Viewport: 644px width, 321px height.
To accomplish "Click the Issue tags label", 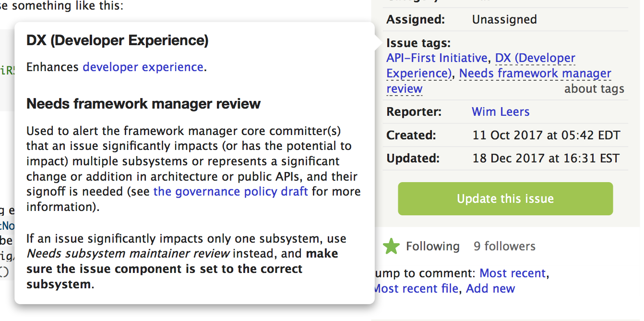I will click(x=418, y=43).
